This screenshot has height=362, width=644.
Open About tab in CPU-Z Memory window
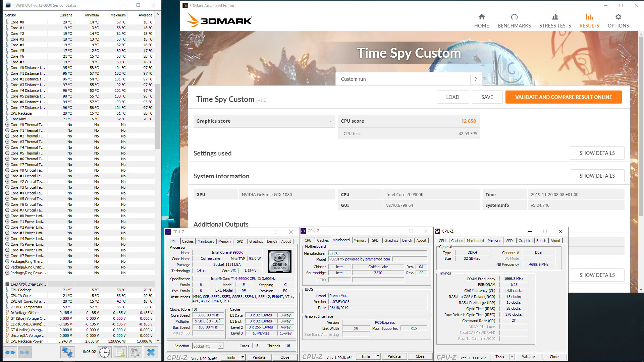point(555,241)
